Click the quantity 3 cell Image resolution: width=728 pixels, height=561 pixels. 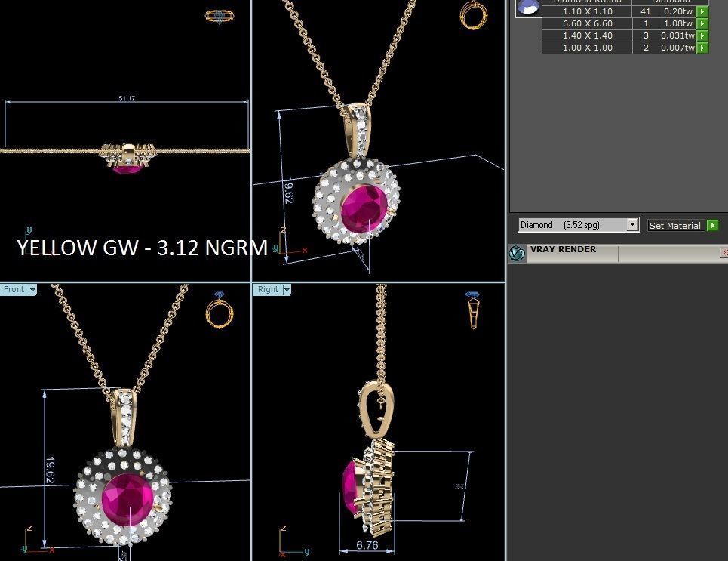pyautogui.click(x=645, y=35)
